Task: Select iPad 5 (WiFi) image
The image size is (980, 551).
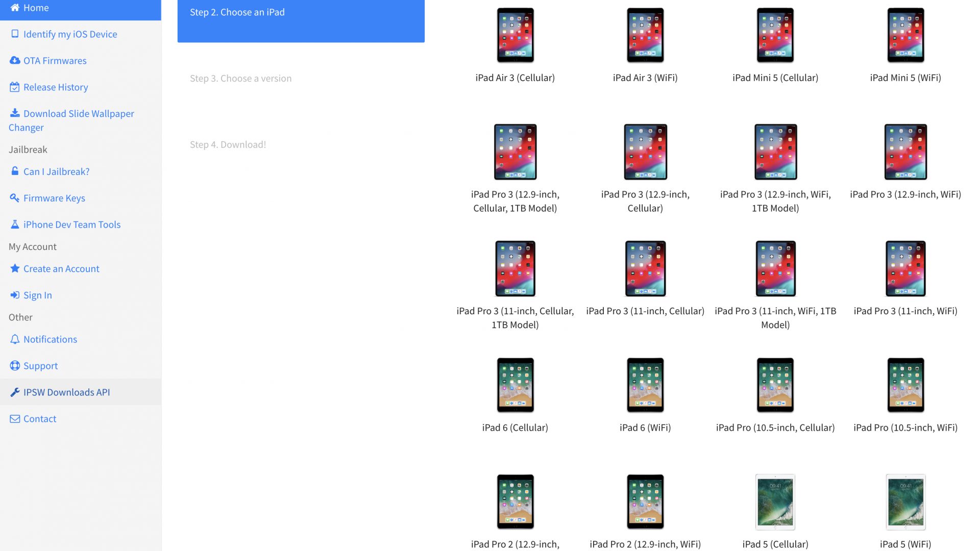Action: coord(905,502)
